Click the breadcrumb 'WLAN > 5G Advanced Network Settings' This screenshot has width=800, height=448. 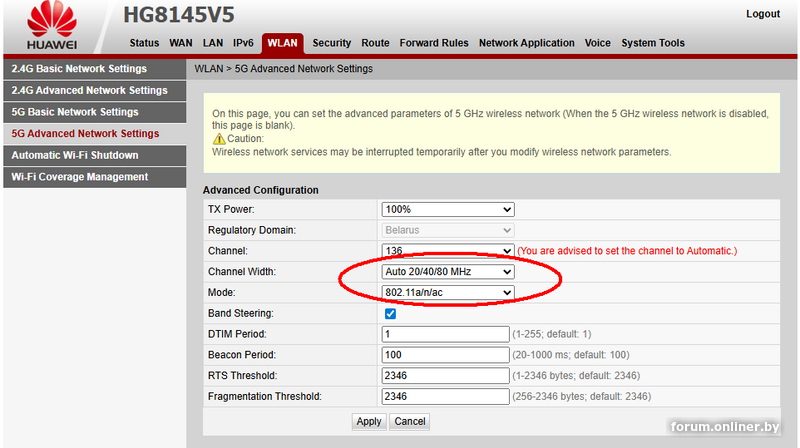click(284, 69)
